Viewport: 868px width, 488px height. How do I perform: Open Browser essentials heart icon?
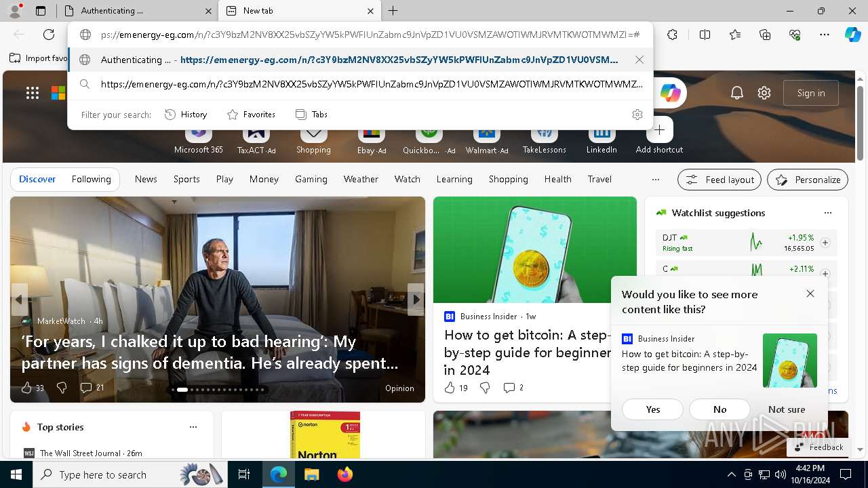(x=795, y=35)
